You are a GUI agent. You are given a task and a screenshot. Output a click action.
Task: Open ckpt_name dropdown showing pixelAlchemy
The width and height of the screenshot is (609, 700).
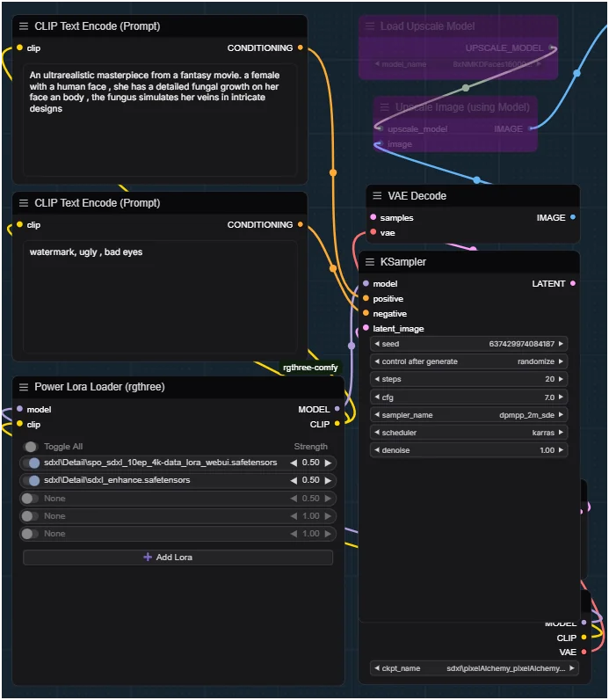pyautogui.click(x=474, y=668)
